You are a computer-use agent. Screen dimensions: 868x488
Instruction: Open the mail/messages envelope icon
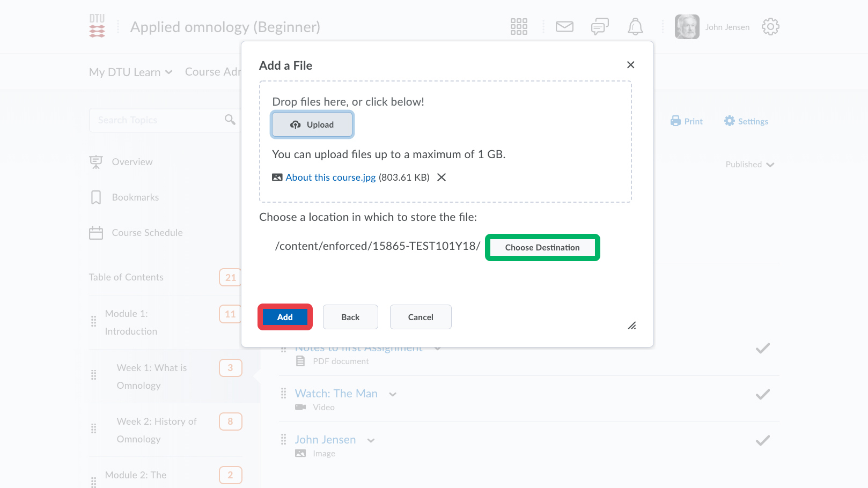[564, 26]
